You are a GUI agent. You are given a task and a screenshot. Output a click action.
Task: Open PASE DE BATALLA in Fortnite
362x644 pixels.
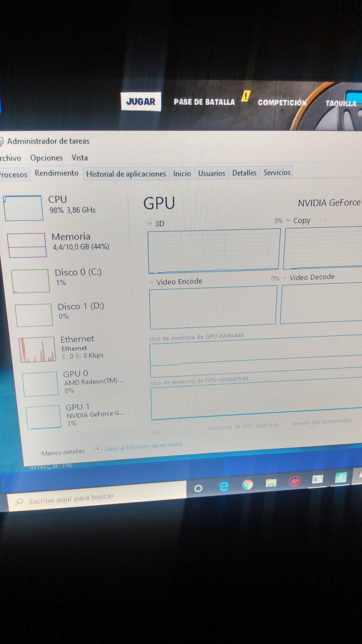[x=204, y=102]
